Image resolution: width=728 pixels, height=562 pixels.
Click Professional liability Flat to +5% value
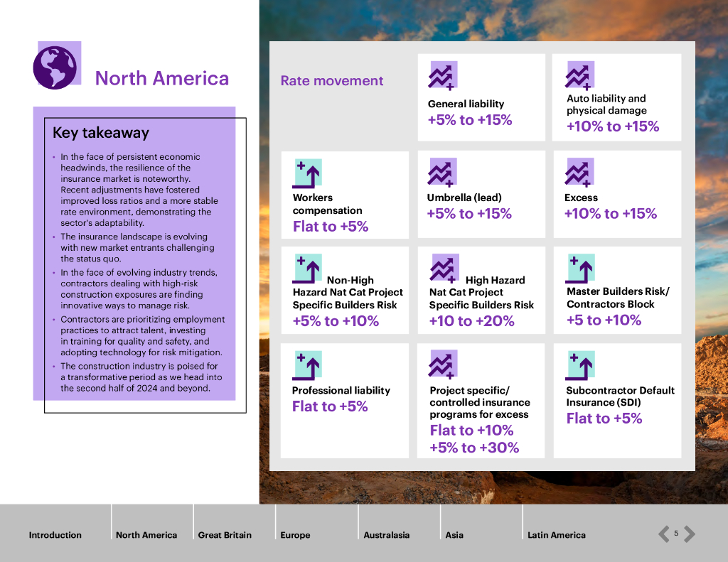pyautogui.click(x=330, y=406)
